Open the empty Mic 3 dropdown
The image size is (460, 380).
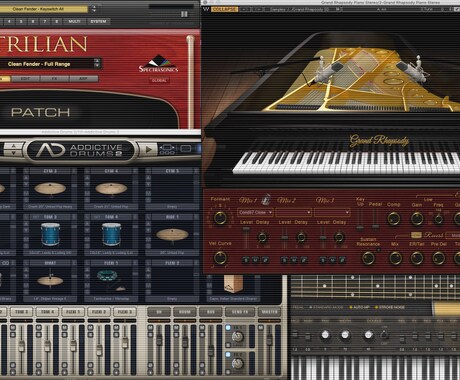tap(332, 212)
